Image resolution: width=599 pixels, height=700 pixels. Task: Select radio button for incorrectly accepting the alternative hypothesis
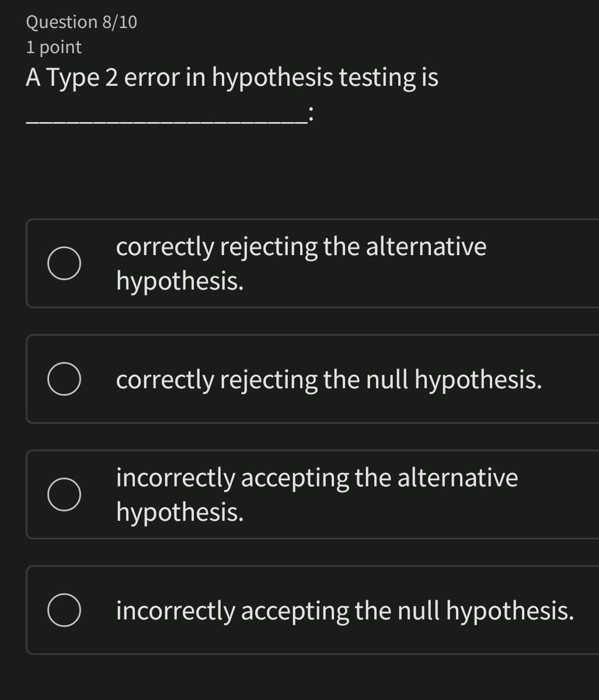[64, 494]
